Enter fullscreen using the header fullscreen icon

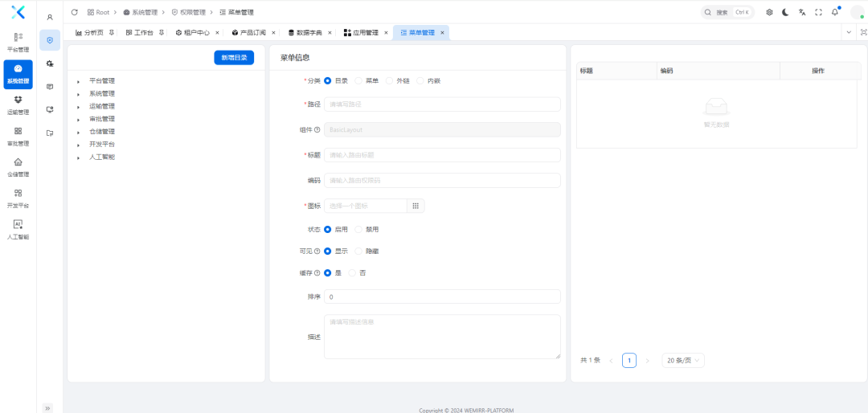click(x=818, y=12)
